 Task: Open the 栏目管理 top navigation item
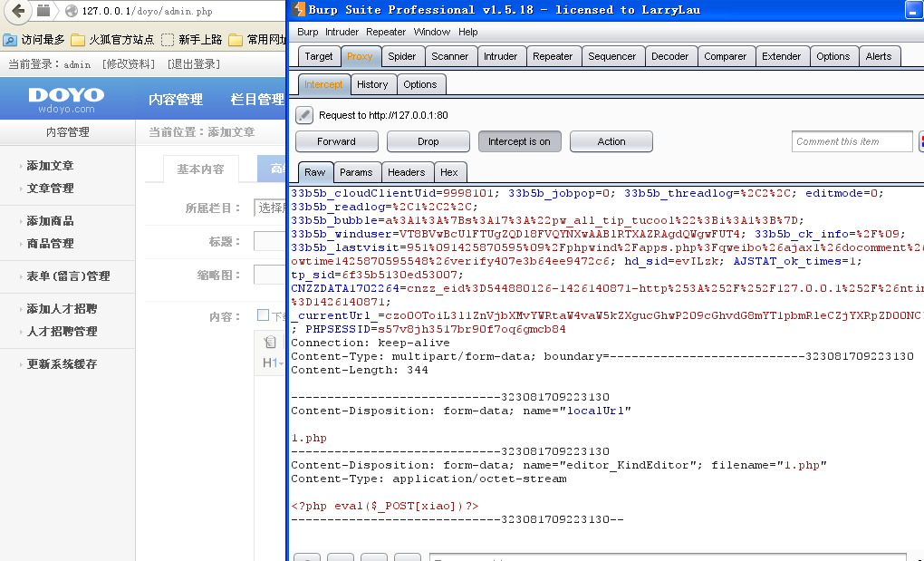257,100
